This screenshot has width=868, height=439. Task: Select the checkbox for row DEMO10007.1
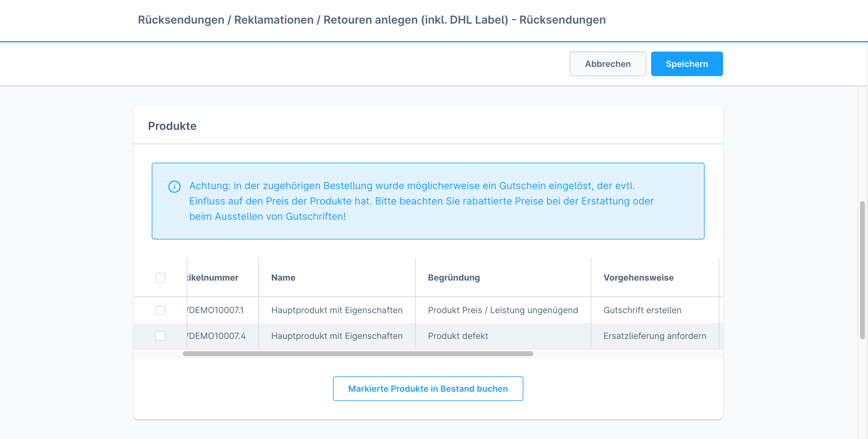pyautogui.click(x=160, y=310)
